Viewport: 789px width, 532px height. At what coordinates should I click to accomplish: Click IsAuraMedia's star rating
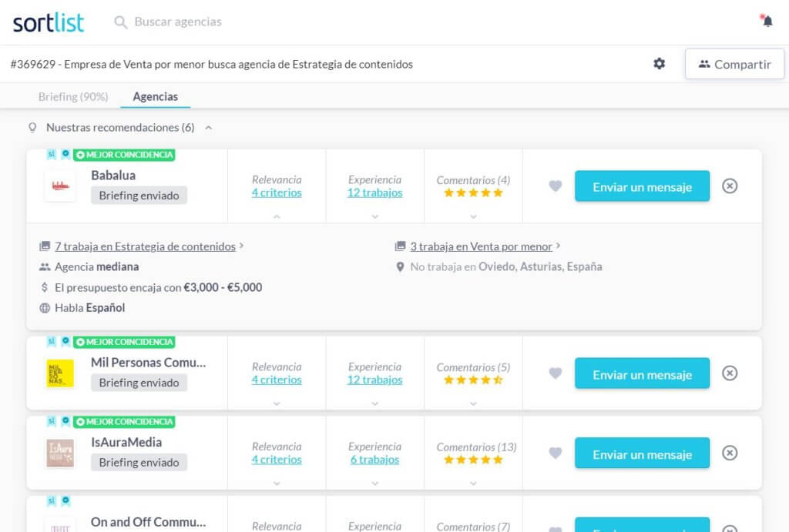[x=474, y=460]
